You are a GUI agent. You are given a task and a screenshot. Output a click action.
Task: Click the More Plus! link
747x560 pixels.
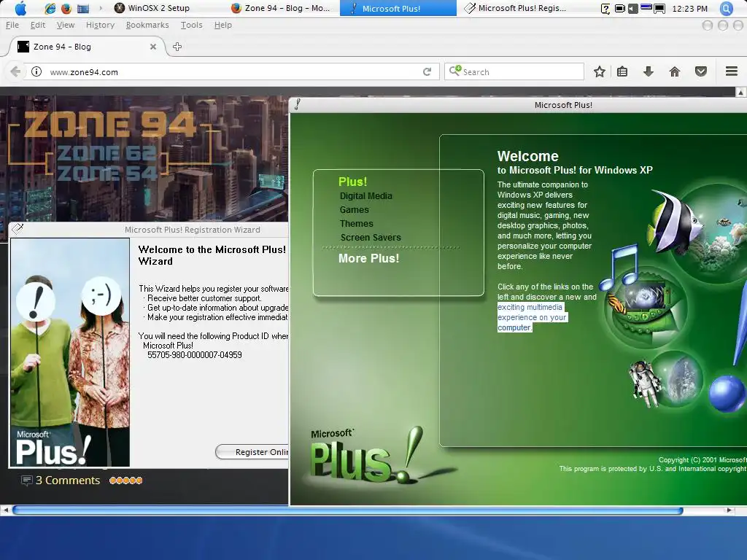[x=368, y=259]
